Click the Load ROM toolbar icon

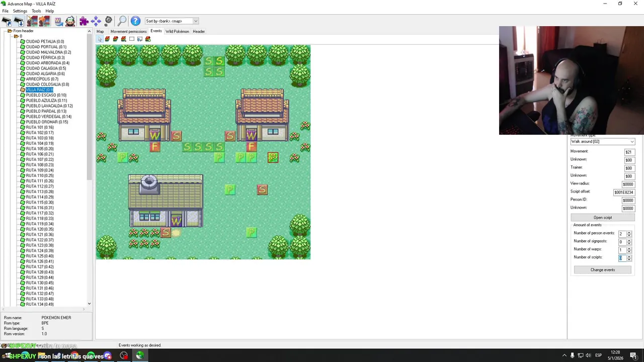tap(7, 21)
